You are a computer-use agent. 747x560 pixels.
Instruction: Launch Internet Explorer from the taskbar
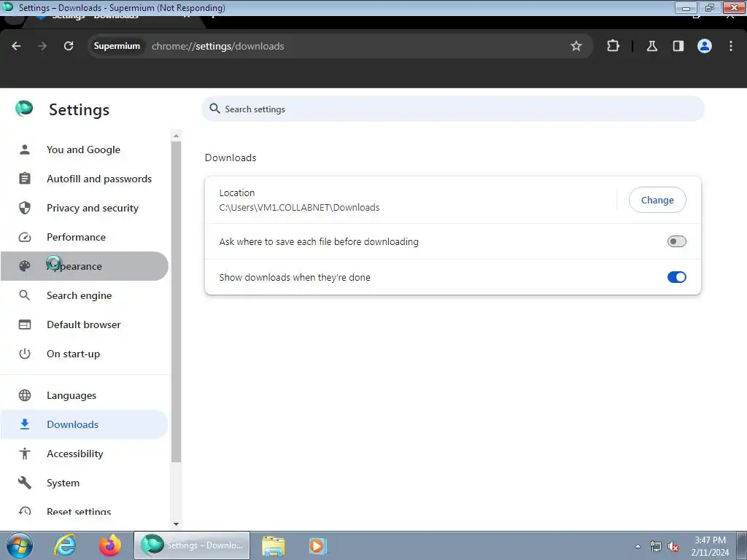coord(65,545)
